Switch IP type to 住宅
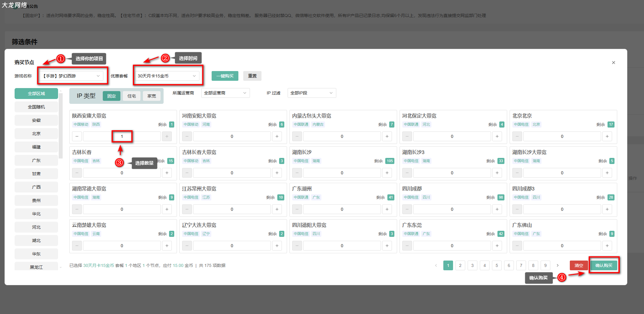644x314 pixels. click(x=132, y=96)
